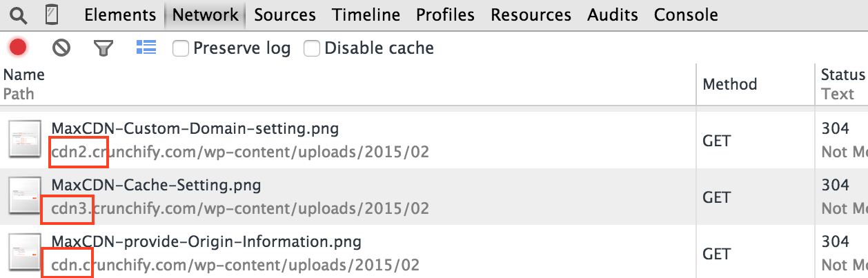Open the filter funnel icon
Image resolution: width=868 pixels, height=278 pixels.
point(103,48)
